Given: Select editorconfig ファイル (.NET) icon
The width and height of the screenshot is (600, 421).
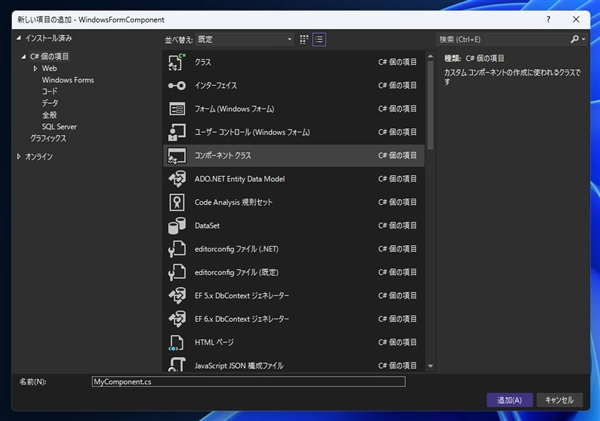Looking at the screenshot, I should point(177,249).
